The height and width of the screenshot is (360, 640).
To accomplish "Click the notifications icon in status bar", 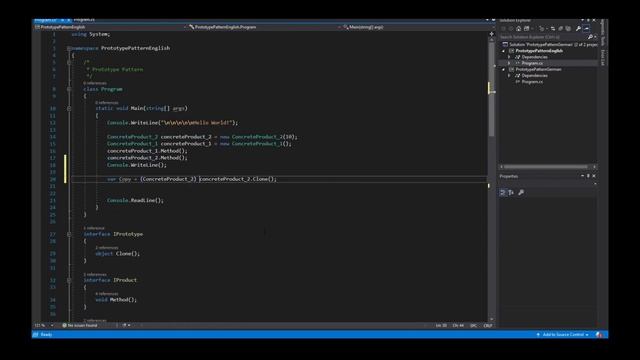I will (599, 335).
